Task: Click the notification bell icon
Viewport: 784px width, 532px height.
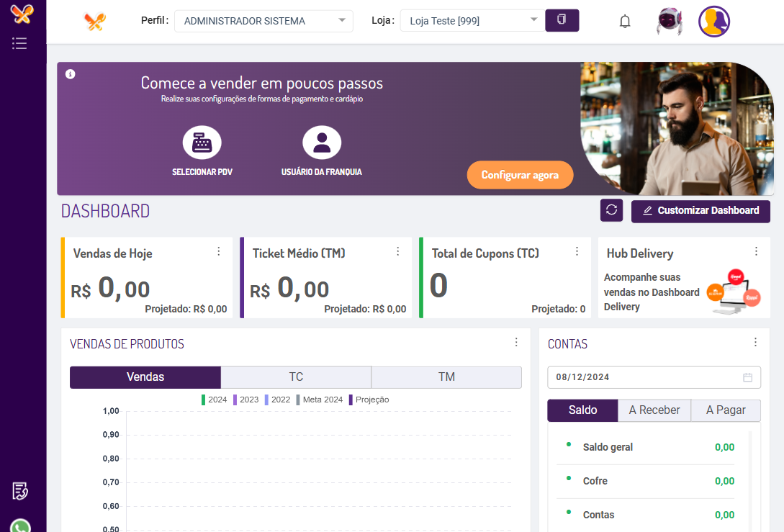Action: pyautogui.click(x=625, y=22)
